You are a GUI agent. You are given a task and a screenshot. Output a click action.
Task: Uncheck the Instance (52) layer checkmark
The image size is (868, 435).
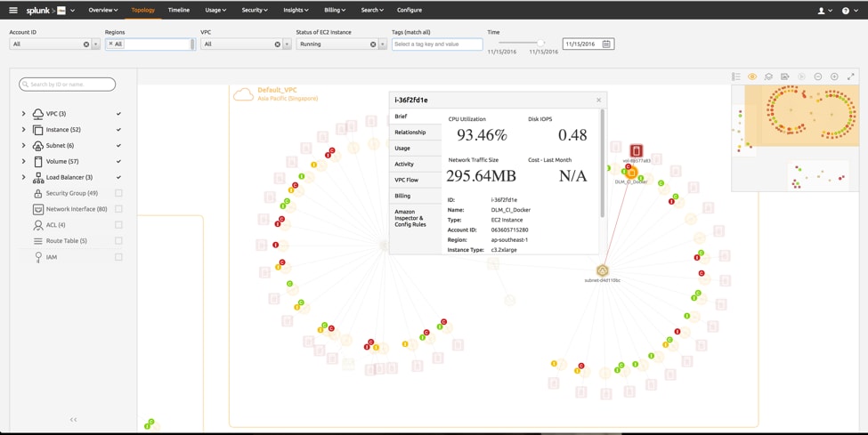pyautogui.click(x=118, y=130)
